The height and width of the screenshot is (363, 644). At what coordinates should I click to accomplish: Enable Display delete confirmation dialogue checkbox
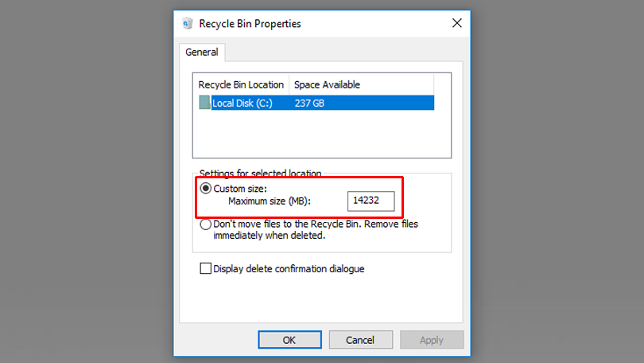click(206, 269)
